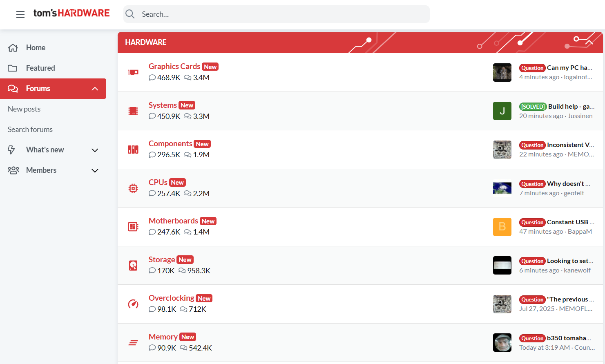Viewport: 605px width, 364px height.
Task: Click the Motherboards forum icon
Action: [x=133, y=227]
